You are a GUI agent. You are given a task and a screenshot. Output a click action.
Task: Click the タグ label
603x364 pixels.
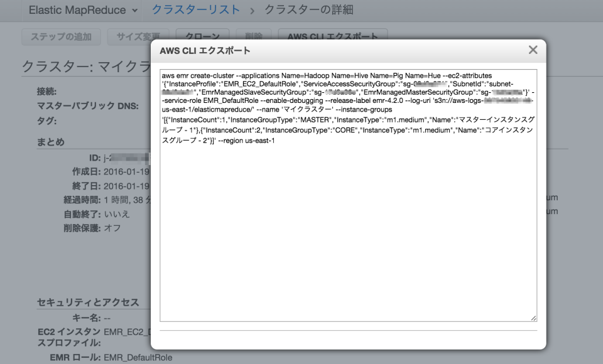click(x=46, y=120)
